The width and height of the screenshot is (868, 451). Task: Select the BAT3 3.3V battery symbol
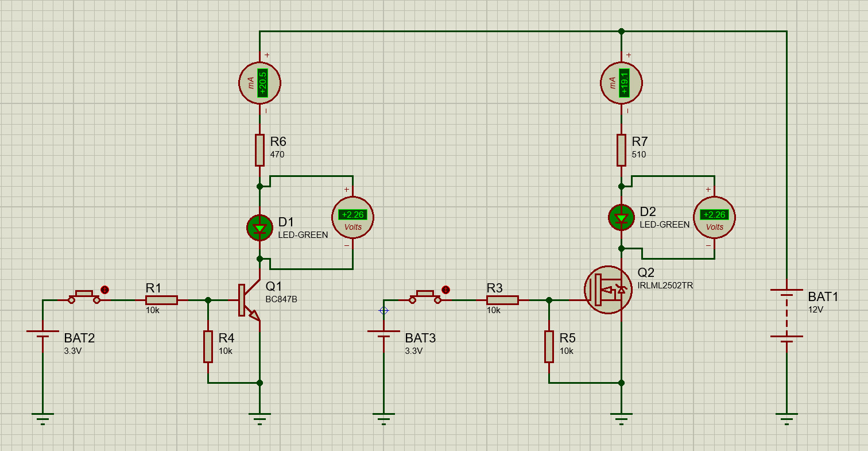coord(383,334)
